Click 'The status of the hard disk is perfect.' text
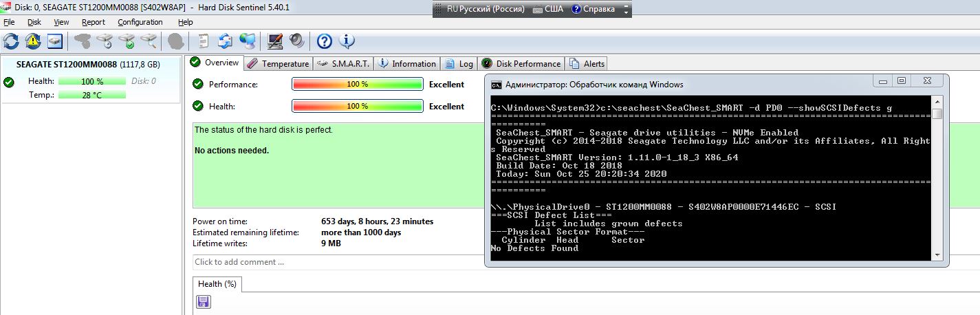Image resolution: width=980 pixels, height=315 pixels. pos(264,129)
